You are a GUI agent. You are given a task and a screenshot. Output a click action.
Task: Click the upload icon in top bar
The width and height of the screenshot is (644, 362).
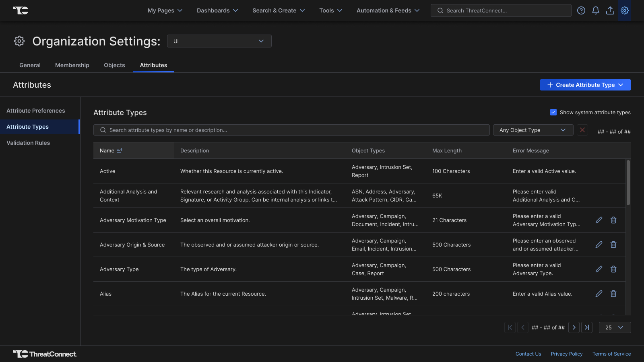(x=610, y=10)
